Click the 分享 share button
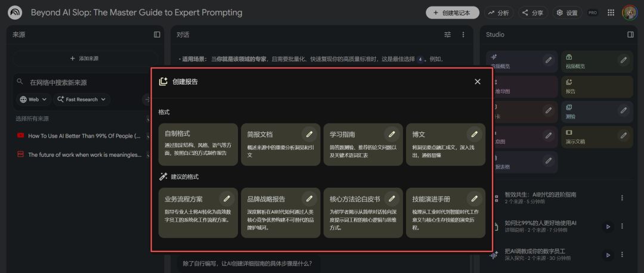 [x=532, y=13]
